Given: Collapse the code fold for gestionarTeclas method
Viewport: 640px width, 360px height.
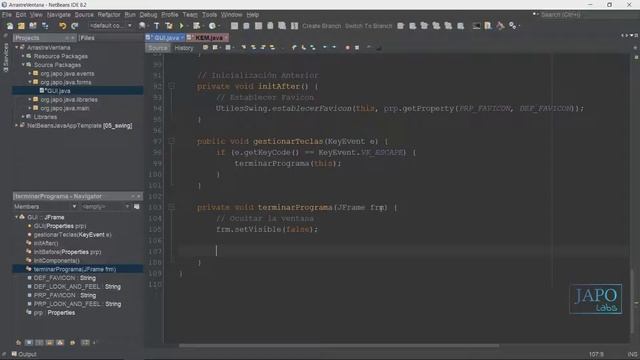Looking at the screenshot, I should [172, 141].
